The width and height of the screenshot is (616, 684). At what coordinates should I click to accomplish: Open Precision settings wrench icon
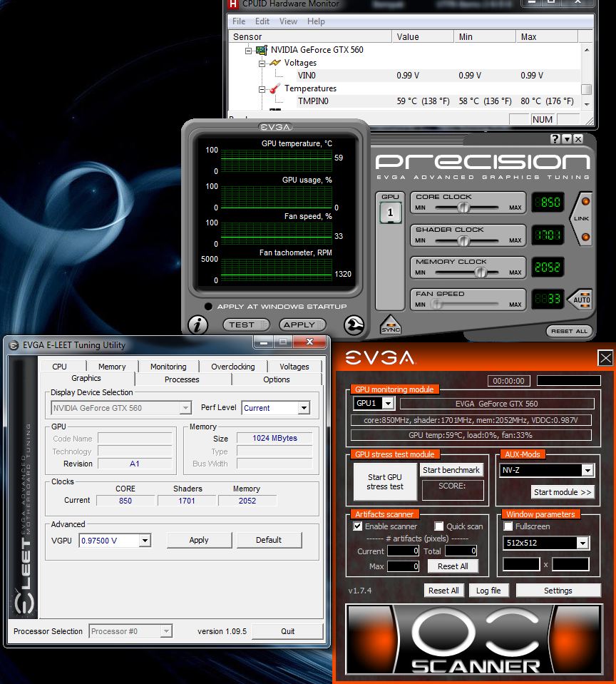point(354,325)
